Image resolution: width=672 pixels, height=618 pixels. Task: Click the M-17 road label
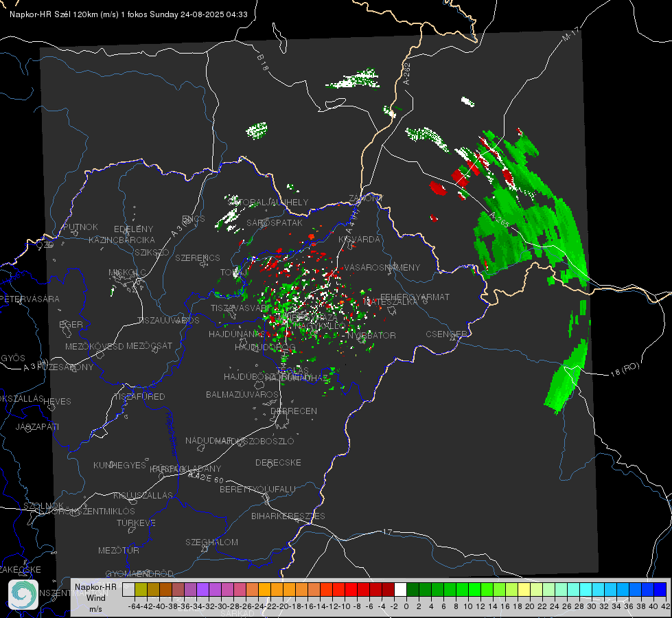coord(570,34)
